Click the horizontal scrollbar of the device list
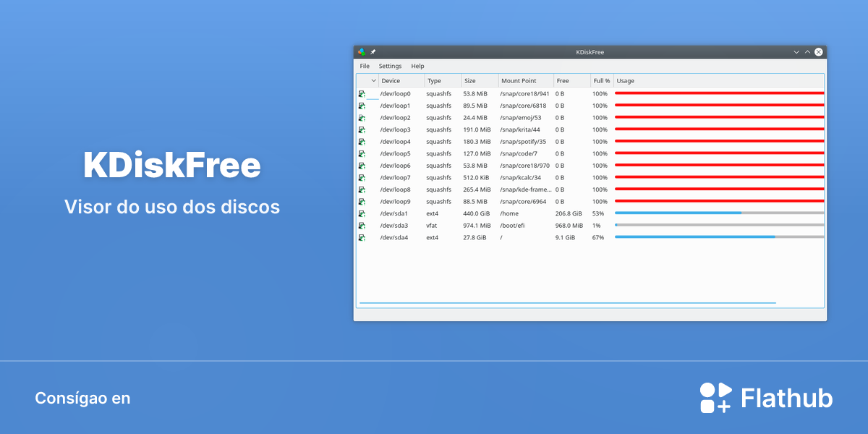The height and width of the screenshot is (434, 868). pyautogui.click(x=567, y=303)
